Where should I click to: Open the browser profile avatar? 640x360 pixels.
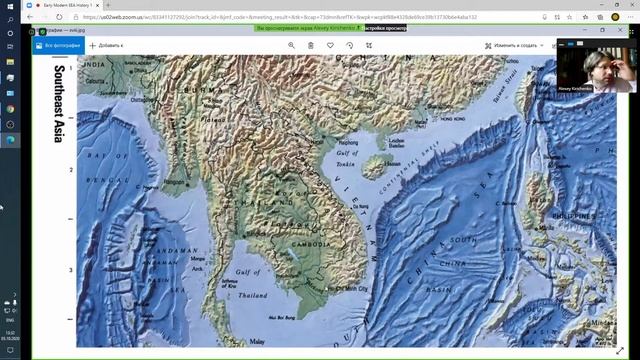(x=615, y=17)
